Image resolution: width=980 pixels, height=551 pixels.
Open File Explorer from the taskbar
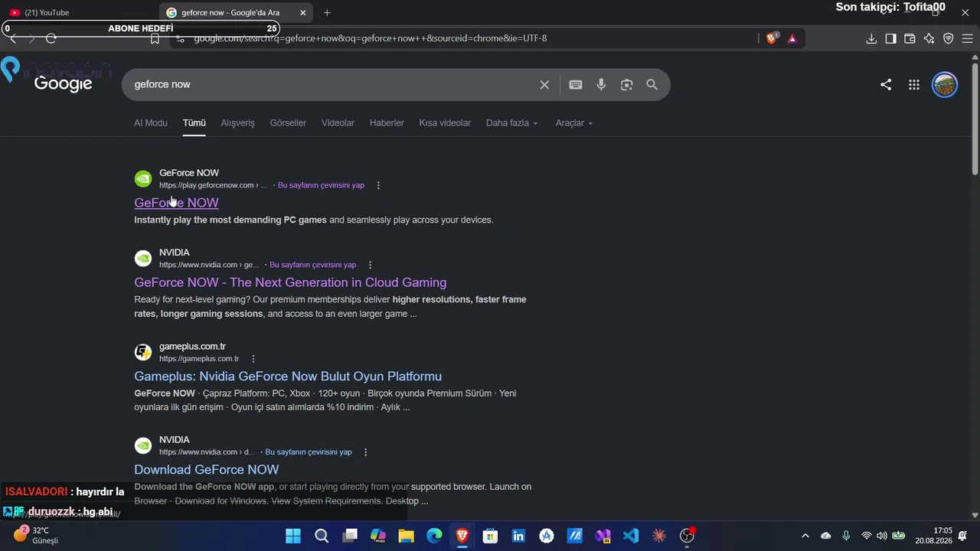click(x=406, y=536)
